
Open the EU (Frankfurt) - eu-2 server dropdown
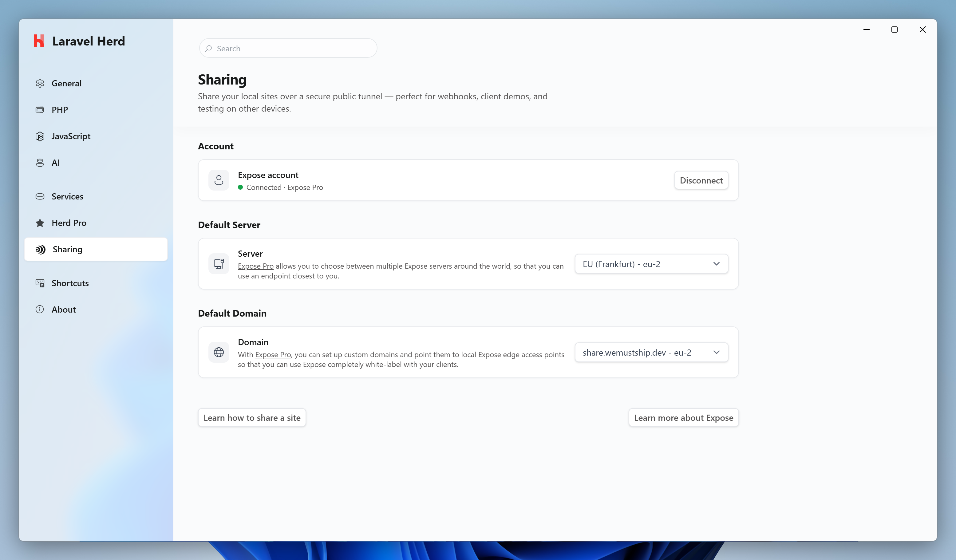651,264
